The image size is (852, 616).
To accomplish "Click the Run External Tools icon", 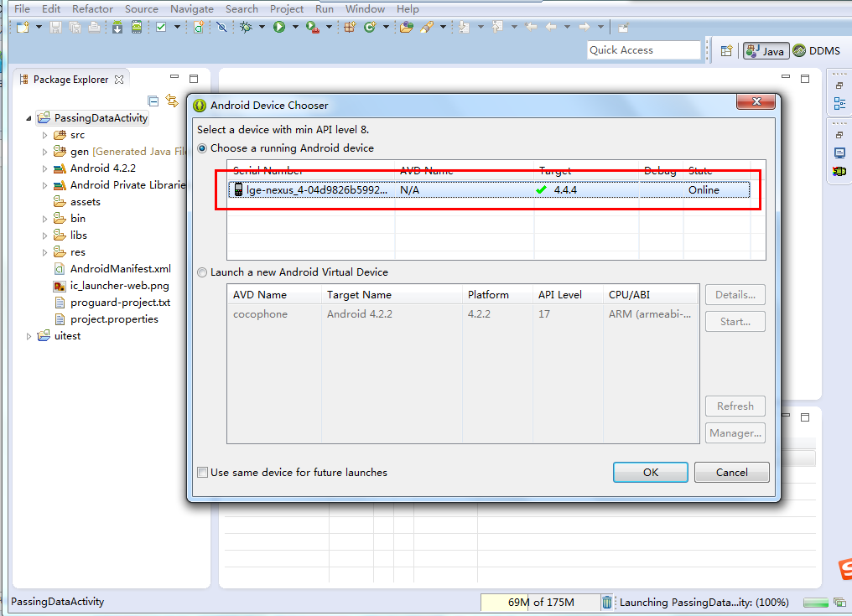I will pyautogui.click(x=313, y=27).
